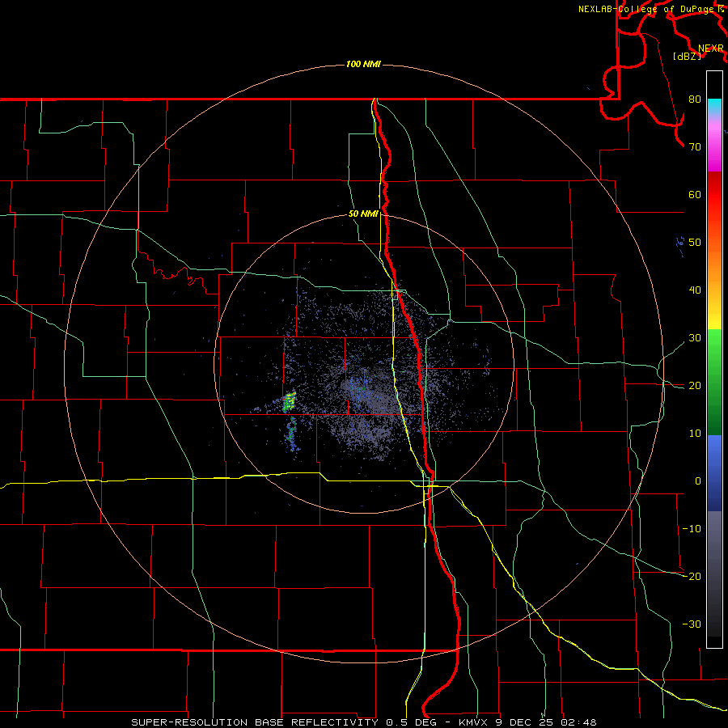
Task: Click the 10 value on dBZ scale
Action: [x=695, y=434]
